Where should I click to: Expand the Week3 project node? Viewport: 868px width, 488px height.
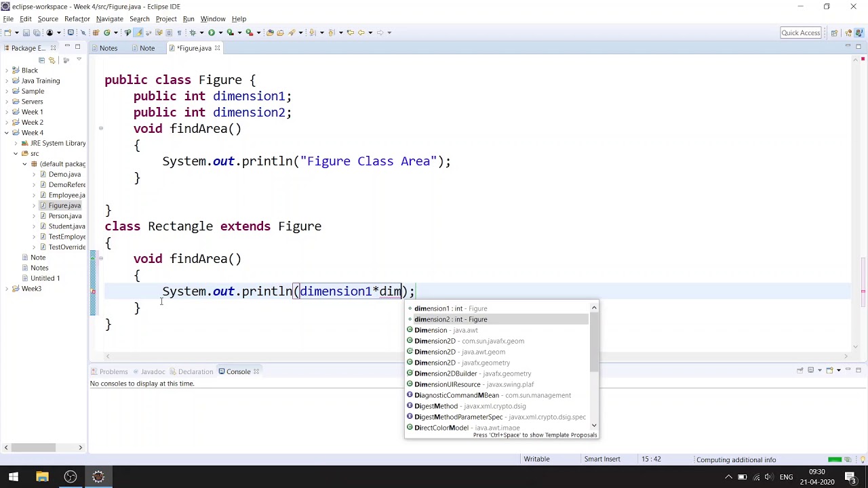(x=6, y=289)
